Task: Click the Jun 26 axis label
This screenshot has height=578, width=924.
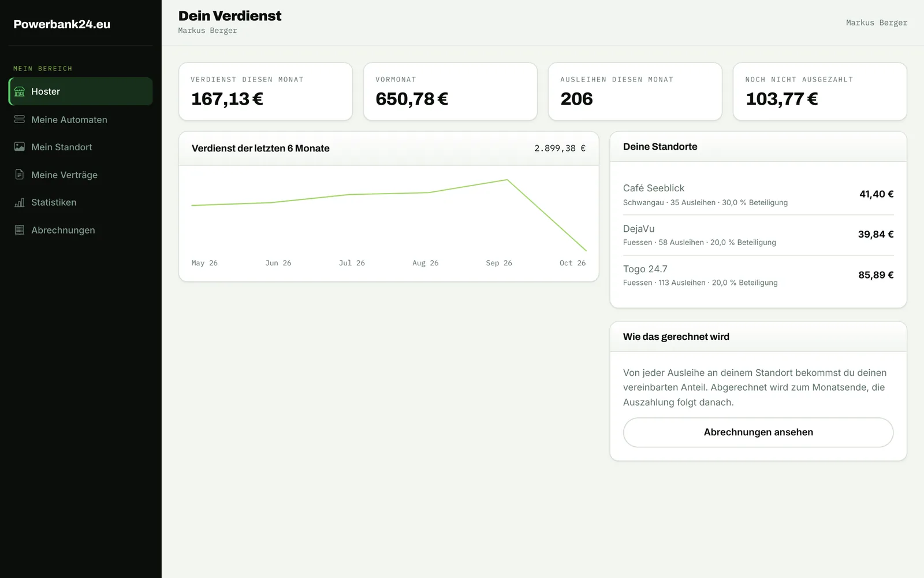Action: click(x=278, y=263)
